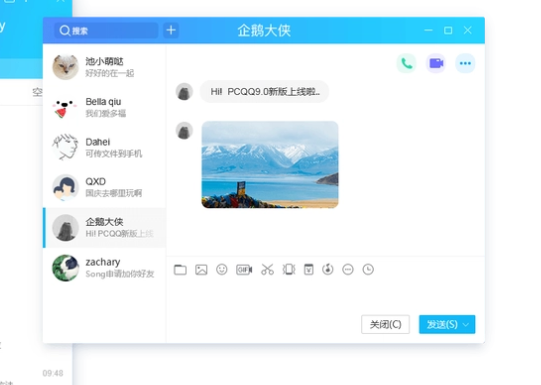Click the 关闭(C) close button
Image resolution: width=541 pixels, height=385 pixels.
[x=385, y=324]
